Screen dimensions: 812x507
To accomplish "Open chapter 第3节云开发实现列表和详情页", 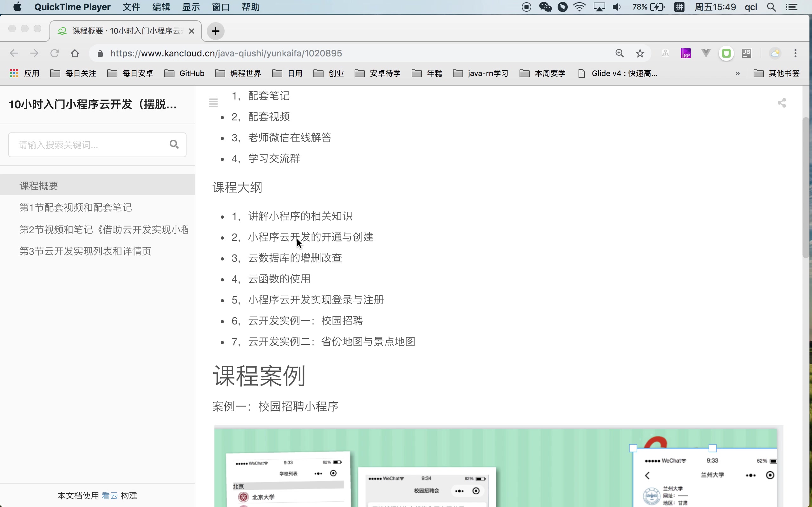I will [x=85, y=250].
